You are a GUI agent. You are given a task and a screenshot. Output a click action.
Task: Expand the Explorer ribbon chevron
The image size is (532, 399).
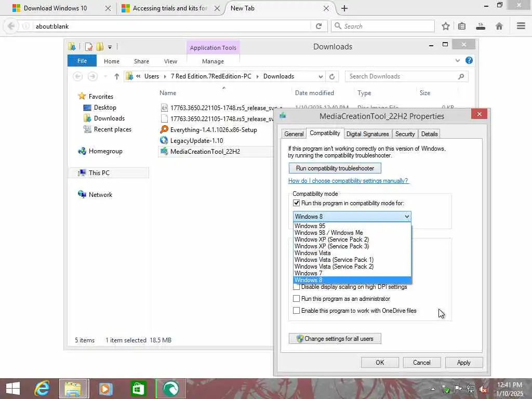pos(457,60)
